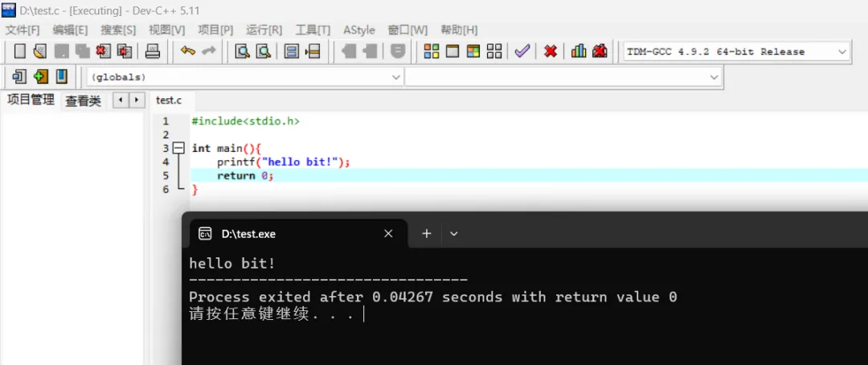
Task: Open the 编辑[E] menu
Action: (x=70, y=30)
